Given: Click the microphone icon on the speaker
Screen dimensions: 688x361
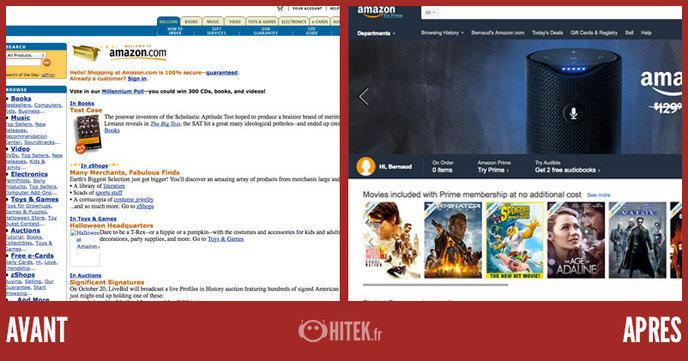Looking at the screenshot, I should point(573,113).
